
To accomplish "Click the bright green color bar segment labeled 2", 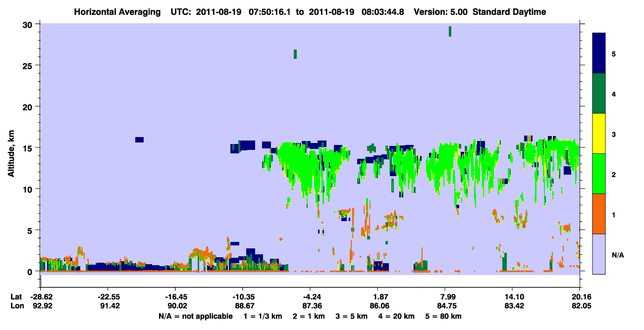I will point(599,174).
